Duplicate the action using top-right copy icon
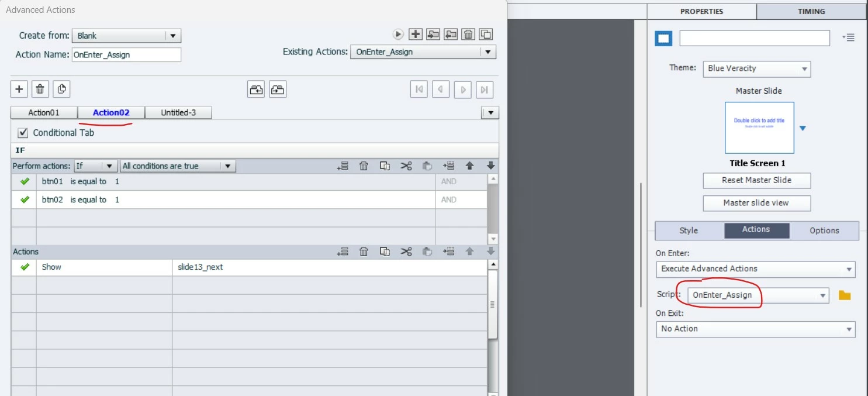The height and width of the screenshot is (396, 868). [x=486, y=34]
